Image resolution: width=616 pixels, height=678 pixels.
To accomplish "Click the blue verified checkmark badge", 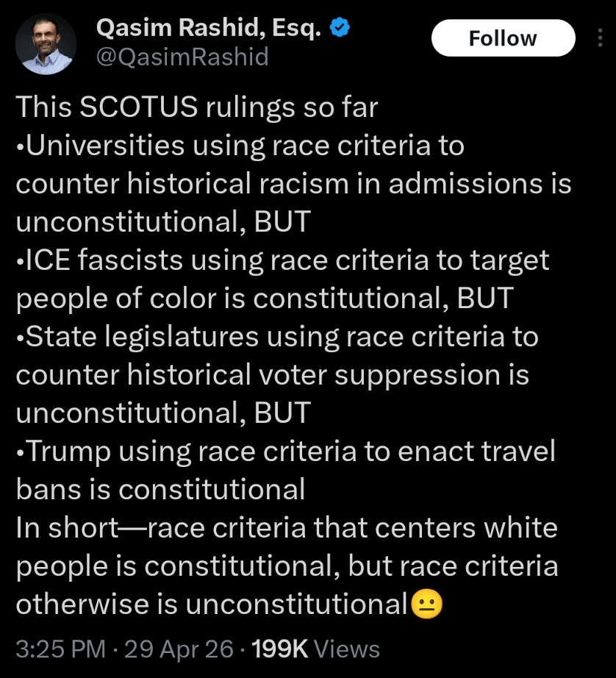I will (339, 29).
